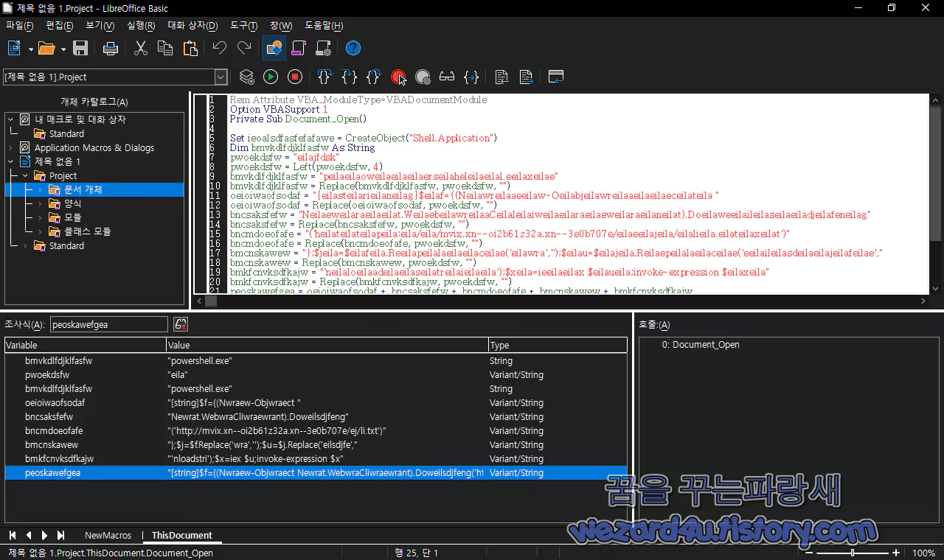The image size is (944, 560).
Task: Open the 대화 상자(D) menu
Action: point(193,26)
